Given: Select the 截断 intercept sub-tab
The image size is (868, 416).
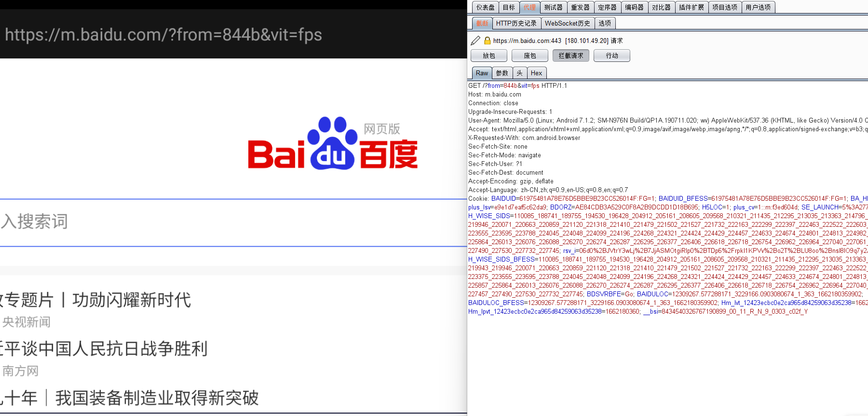Looking at the screenshot, I should (482, 23).
